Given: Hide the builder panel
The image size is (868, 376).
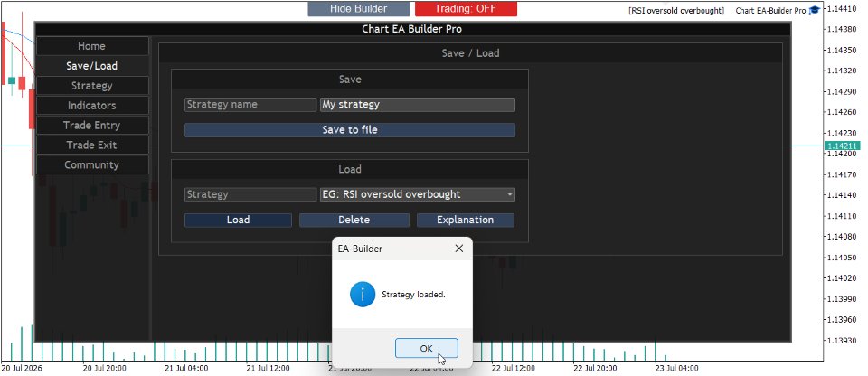Looking at the screenshot, I should [x=359, y=9].
